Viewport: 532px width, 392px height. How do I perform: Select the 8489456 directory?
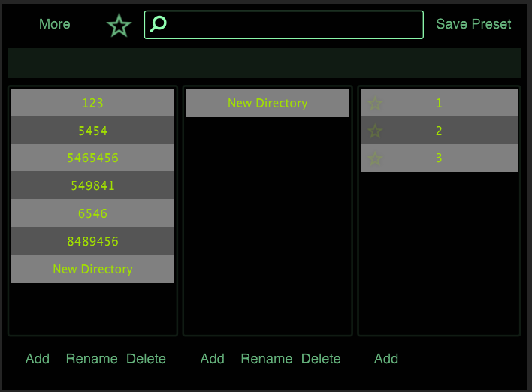[92, 241]
